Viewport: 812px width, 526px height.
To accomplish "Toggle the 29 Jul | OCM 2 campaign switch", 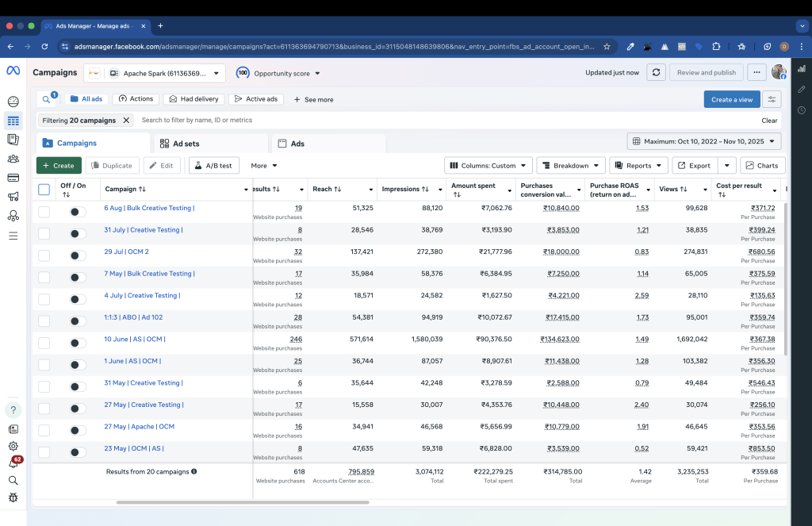I will click(x=78, y=255).
